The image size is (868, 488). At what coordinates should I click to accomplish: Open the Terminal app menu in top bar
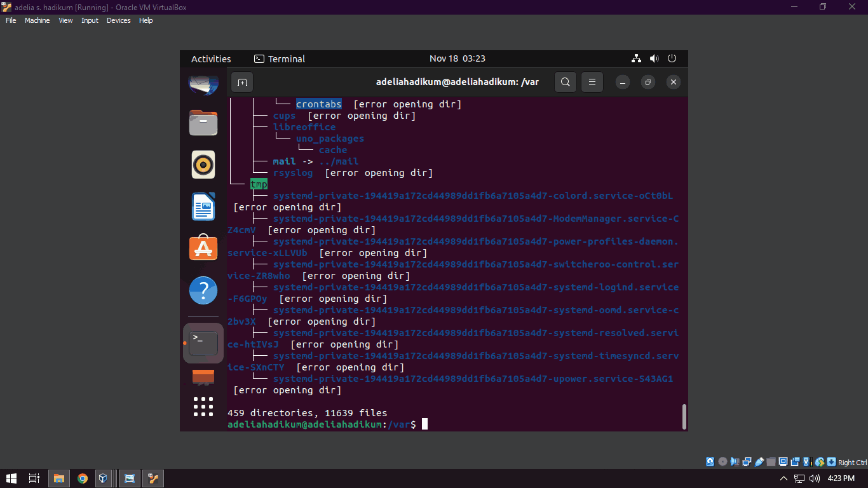point(280,58)
